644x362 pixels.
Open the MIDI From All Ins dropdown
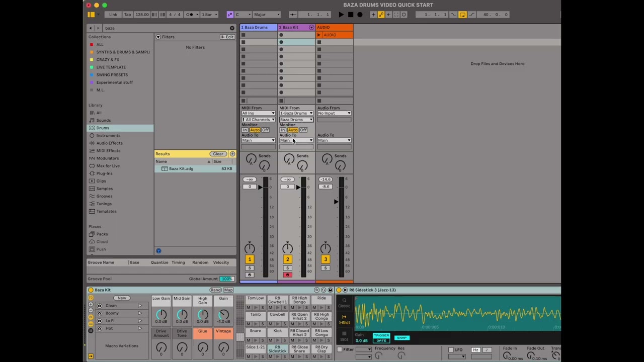click(258, 113)
